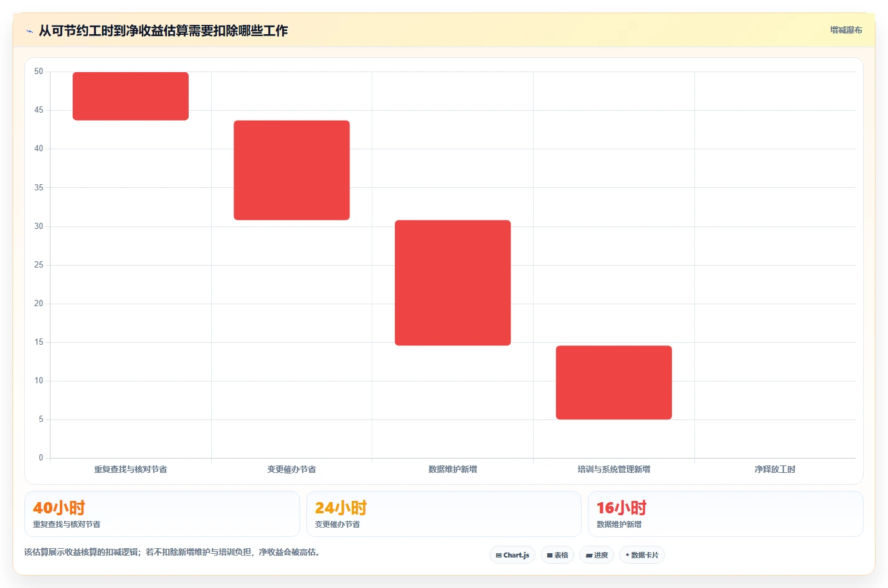
Task: Click the 重复查找与核对节省 waterfall bar
Action: [131, 96]
